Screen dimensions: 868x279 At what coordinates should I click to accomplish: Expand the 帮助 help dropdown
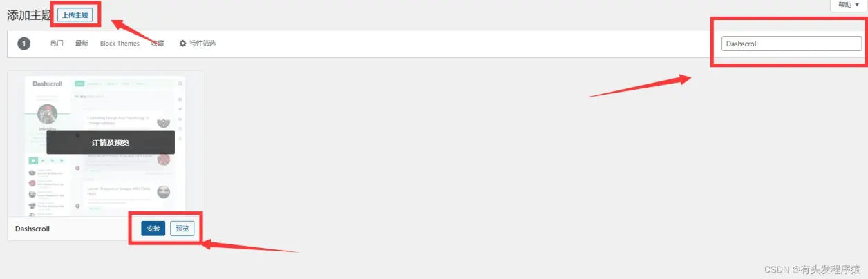click(848, 5)
